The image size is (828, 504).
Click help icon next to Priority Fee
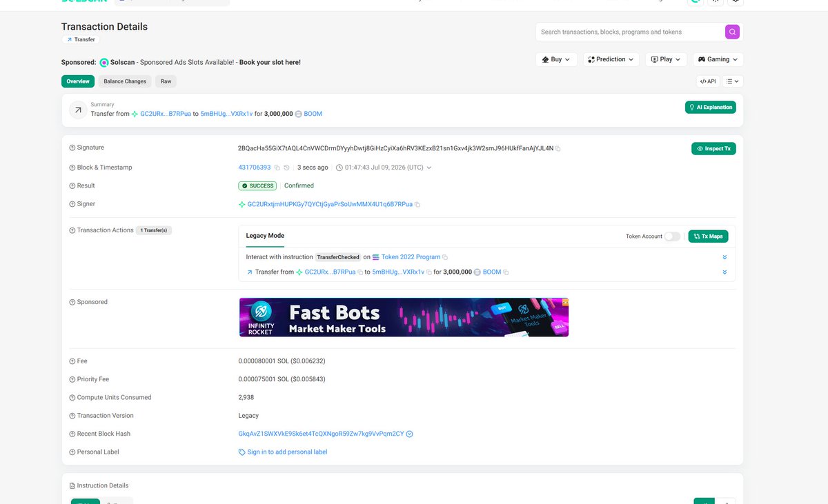tap(72, 380)
